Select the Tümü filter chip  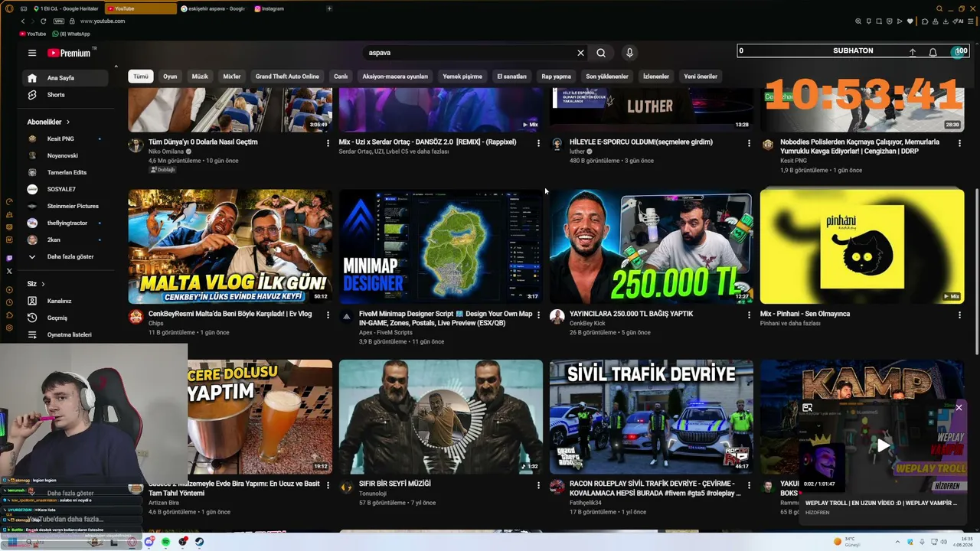click(x=141, y=77)
